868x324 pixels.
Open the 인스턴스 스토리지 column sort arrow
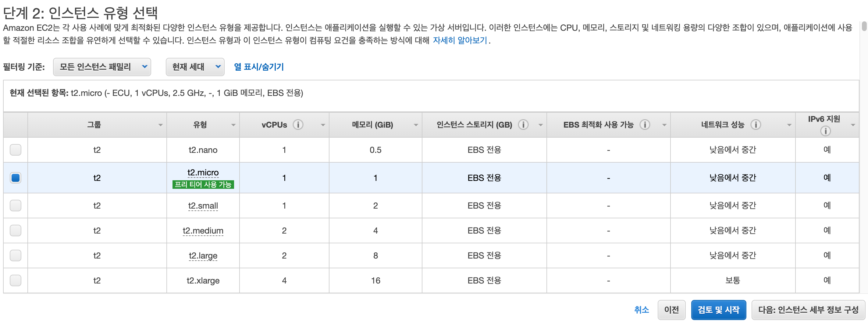[x=540, y=125]
